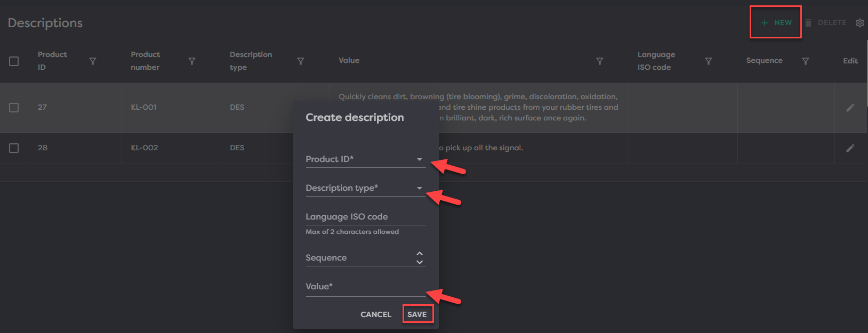Edit row KL-002 with pencil icon
The width and height of the screenshot is (868, 333).
click(850, 148)
